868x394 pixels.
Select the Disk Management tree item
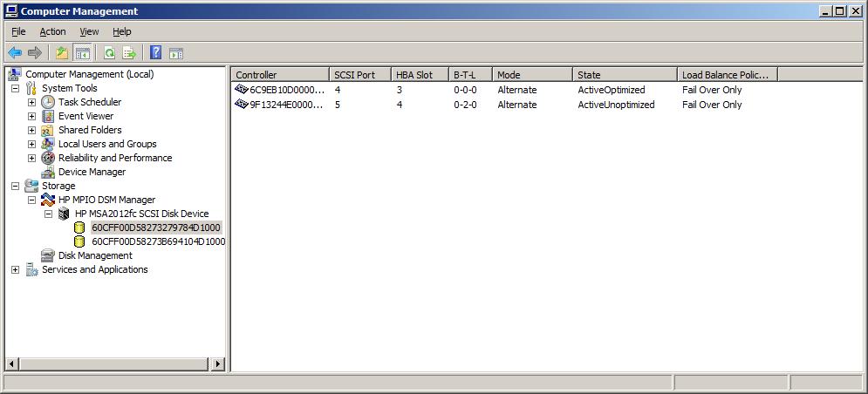pos(95,255)
